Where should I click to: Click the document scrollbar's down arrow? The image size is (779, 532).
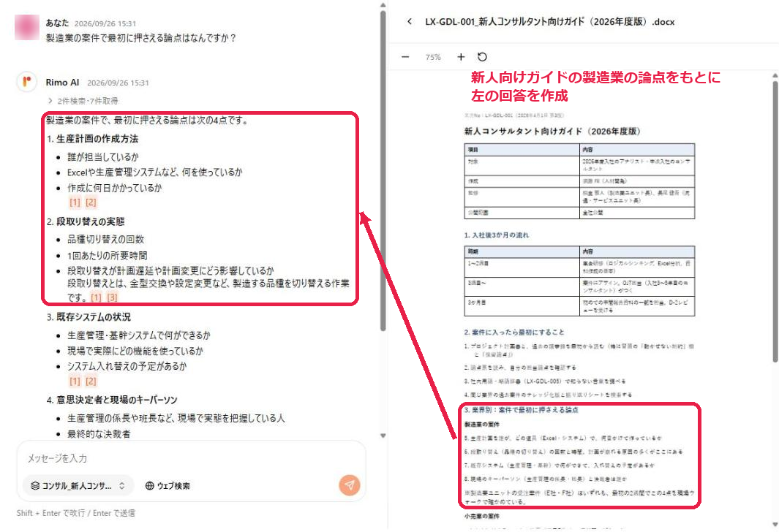(x=775, y=525)
